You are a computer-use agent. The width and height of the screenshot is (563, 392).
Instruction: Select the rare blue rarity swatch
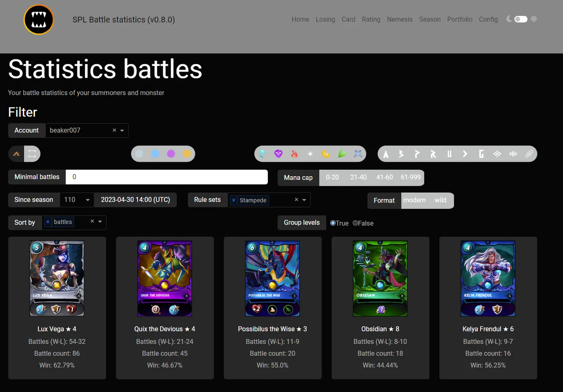pyautogui.click(x=155, y=154)
